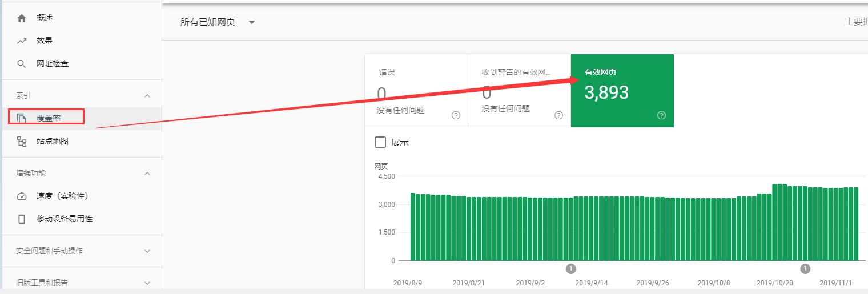Image resolution: width=868 pixels, height=294 pixels.
Task: Select the 错误 status tab
Action: 416,90
